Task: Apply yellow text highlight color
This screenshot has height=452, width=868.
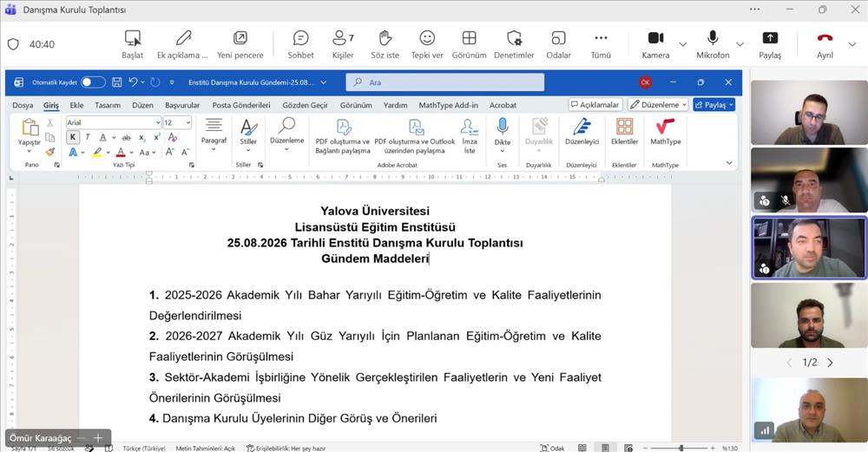Action: 97,152
